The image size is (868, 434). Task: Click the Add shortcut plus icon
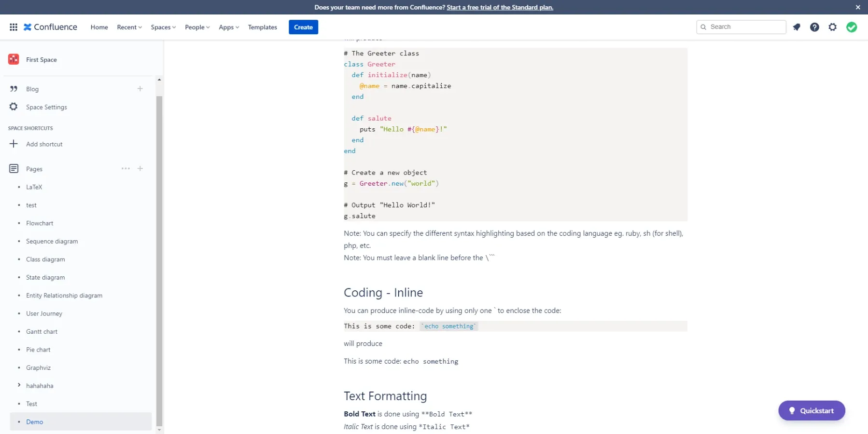(x=14, y=144)
